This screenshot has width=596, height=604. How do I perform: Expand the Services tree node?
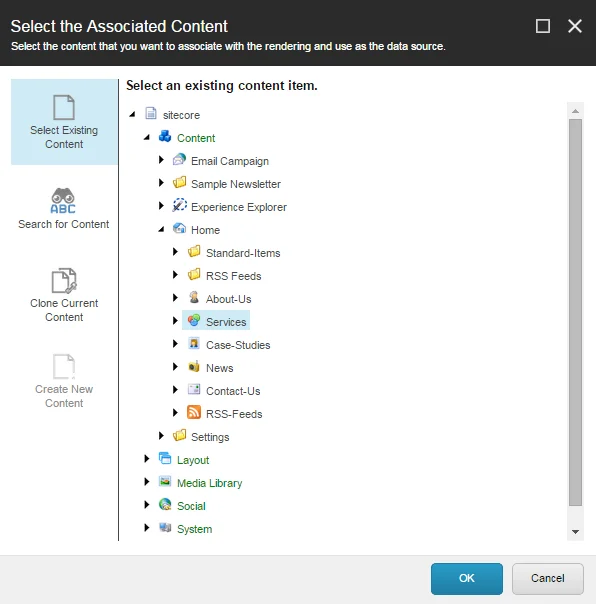coord(175,321)
